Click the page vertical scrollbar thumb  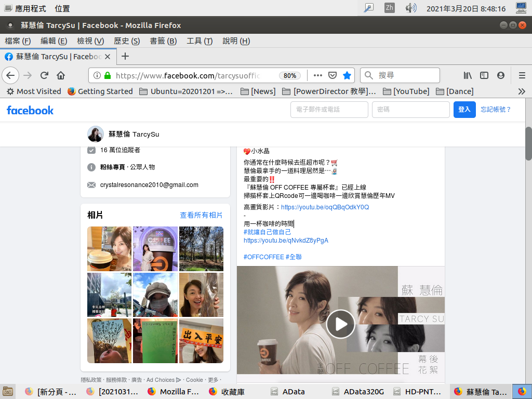click(x=528, y=143)
